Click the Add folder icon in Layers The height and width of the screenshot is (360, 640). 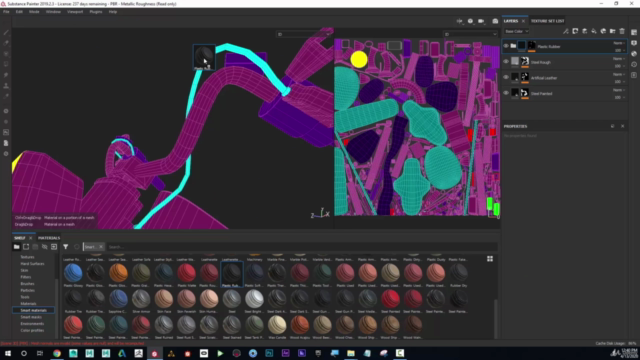(613, 31)
